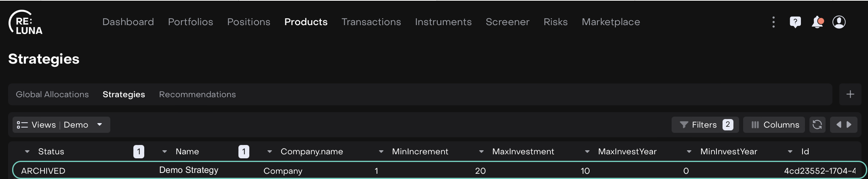Viewport: 868px width, 179px height.
Task: Open the Columns chooser button
Action: [774, 125]
